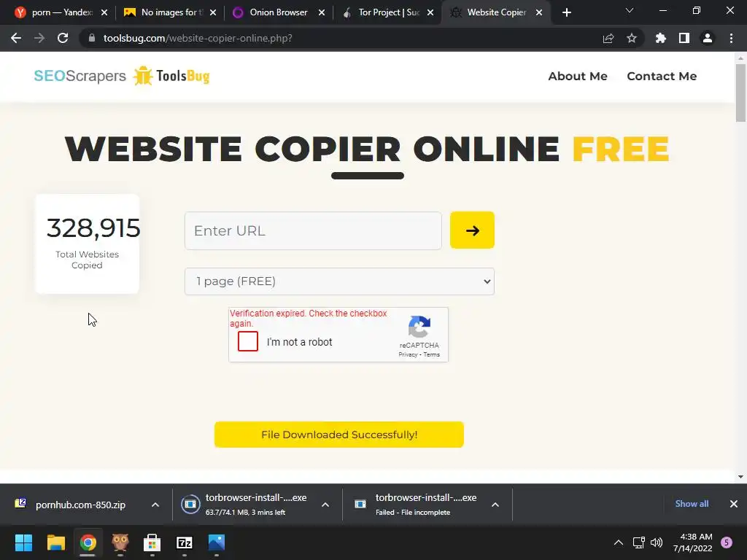Show hidden system tray icons
This screenshot has height=560, width=747.
coord(619,542)
